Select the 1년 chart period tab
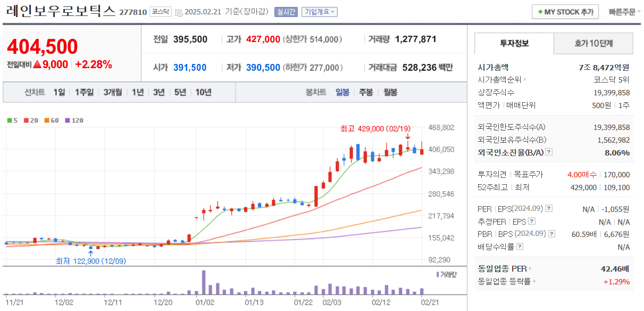The height and width of the screenshot is (311, 644). pos(138,92)
